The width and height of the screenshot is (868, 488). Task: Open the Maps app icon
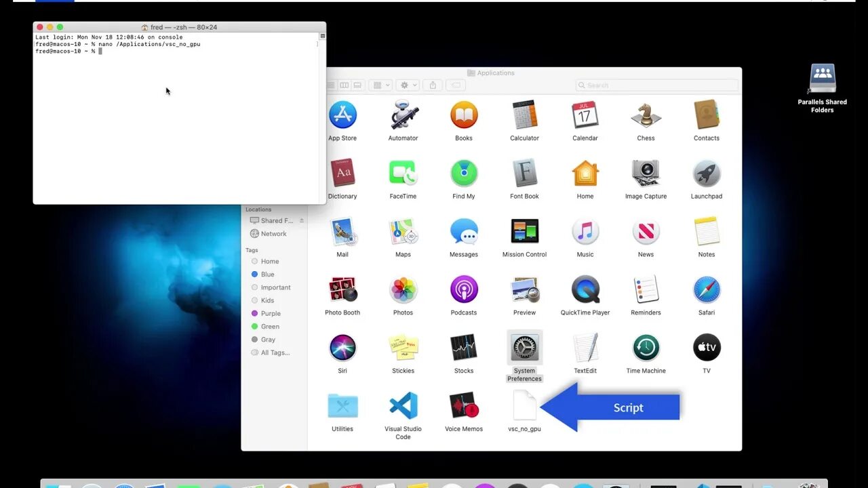tap(403, 232)
